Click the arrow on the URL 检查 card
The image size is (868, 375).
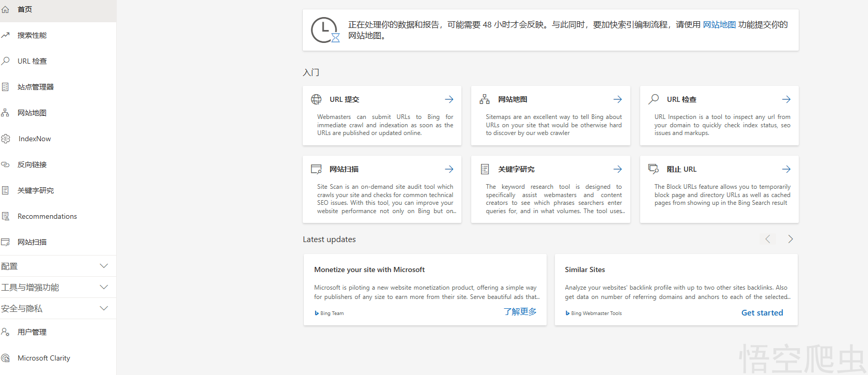(786, 99)
